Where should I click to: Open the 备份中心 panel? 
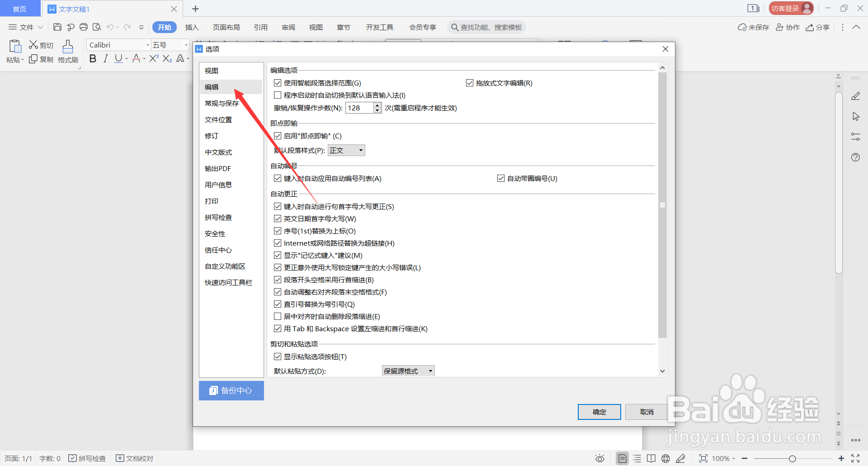click(x=231, y=390)
